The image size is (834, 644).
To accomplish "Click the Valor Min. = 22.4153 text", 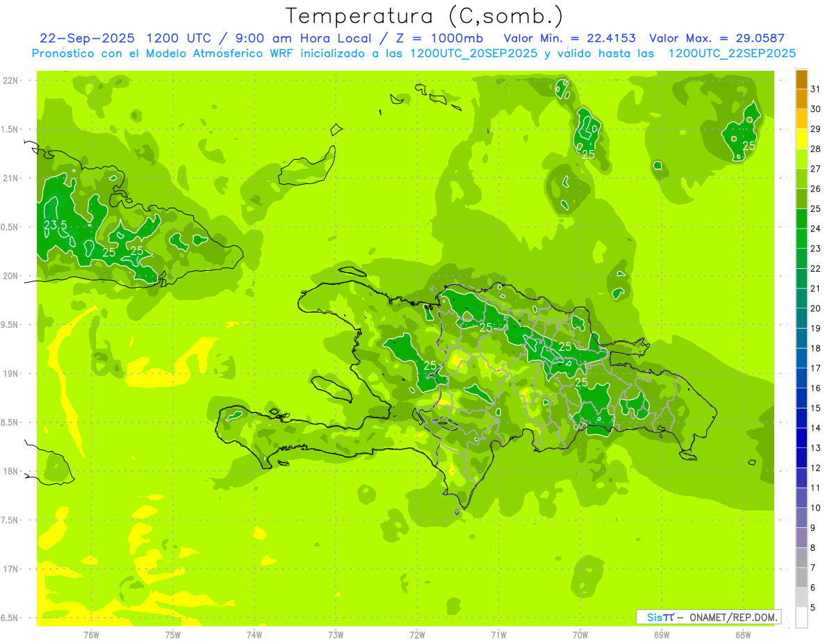I will (569, 38).
